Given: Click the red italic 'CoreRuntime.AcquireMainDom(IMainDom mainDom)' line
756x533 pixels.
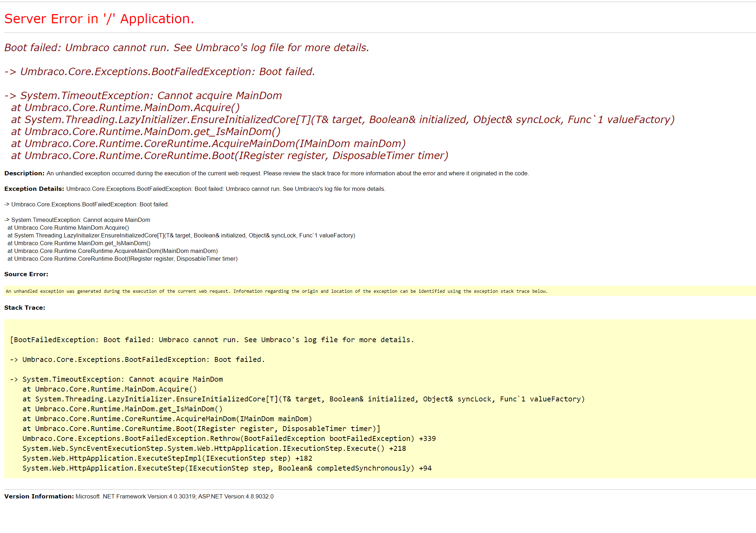Looking at the screenshot, I should [208, 144].
